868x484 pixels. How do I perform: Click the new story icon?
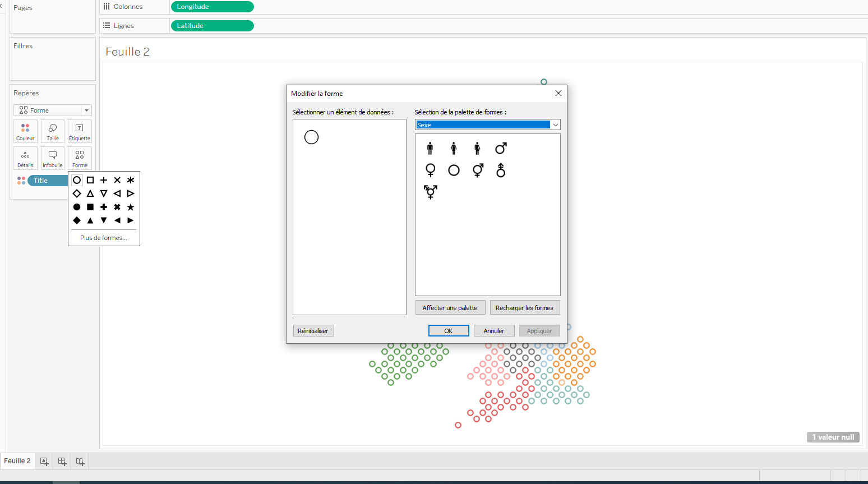pyautogui.click(x=80, y=462)
